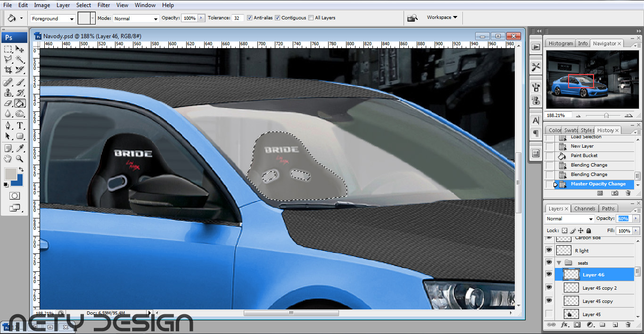Create new snapshot in History panel
The image size is (644, 334).
(x=615, y=193)
